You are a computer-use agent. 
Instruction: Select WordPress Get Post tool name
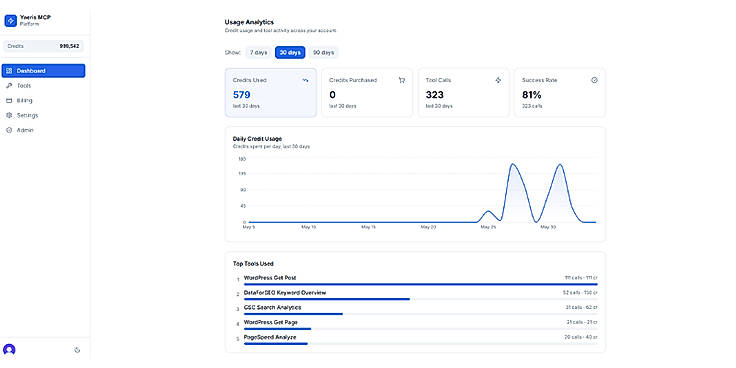[270, 278]
